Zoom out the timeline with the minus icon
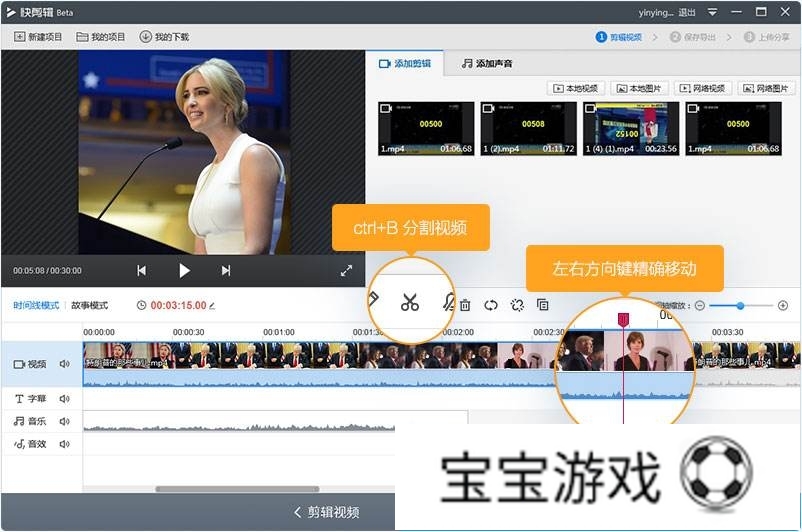Viewport: 802px width, 532px height. coord(700,305)
